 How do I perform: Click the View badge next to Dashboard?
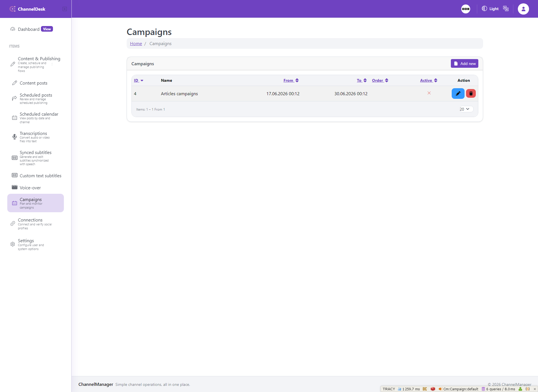coord(47,29)
